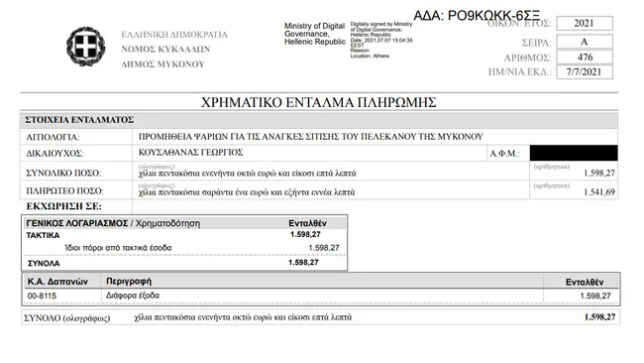Click the expense code 00-8115 cell
Screen dimensions: 644x363
pyautogui.click(x=61, y=296)
